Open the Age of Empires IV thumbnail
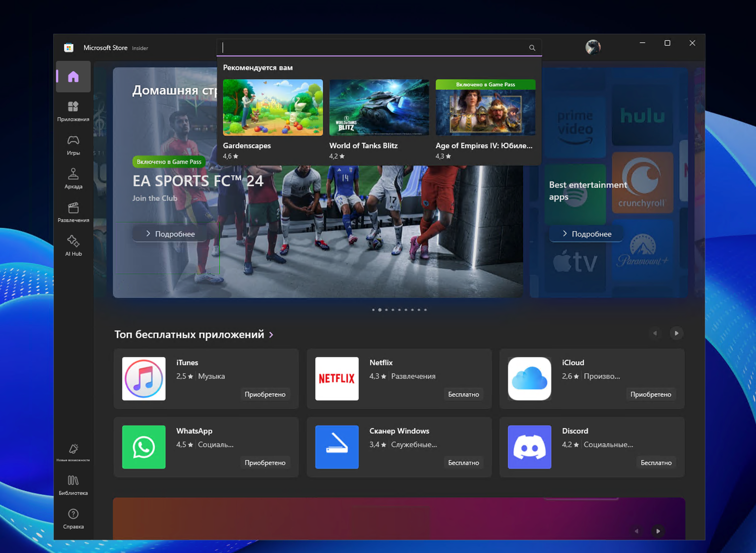The image size is (756, 553). (485, 107)
